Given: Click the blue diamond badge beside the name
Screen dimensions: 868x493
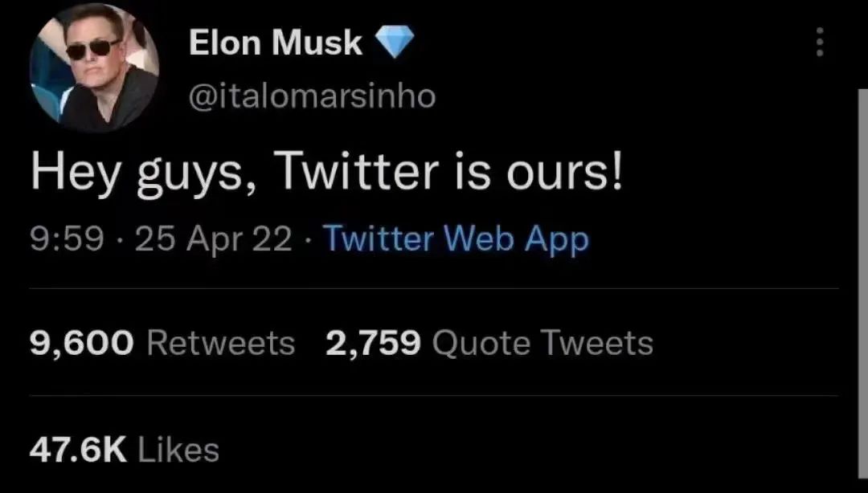Looking at the screenshot, I should [395, 43].
